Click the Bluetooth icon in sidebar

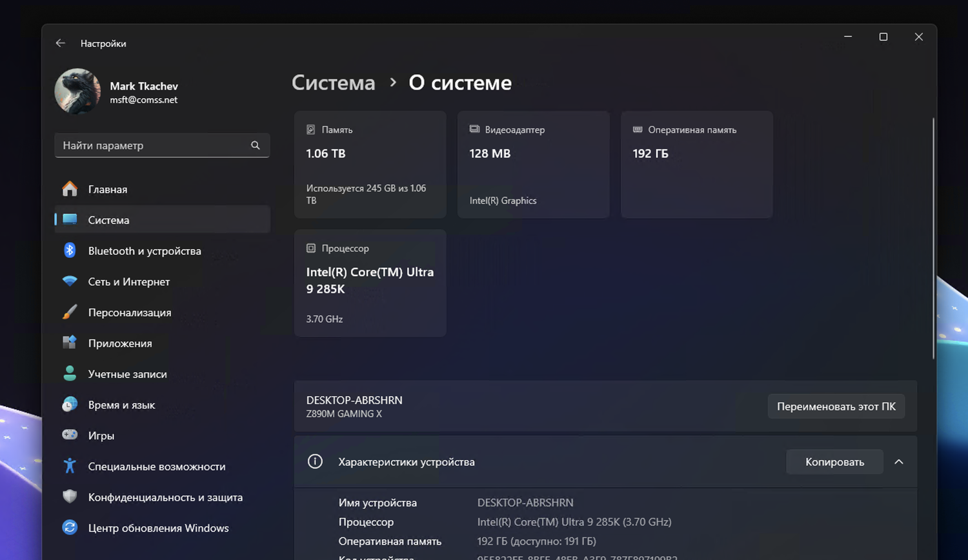pos(70,250)
